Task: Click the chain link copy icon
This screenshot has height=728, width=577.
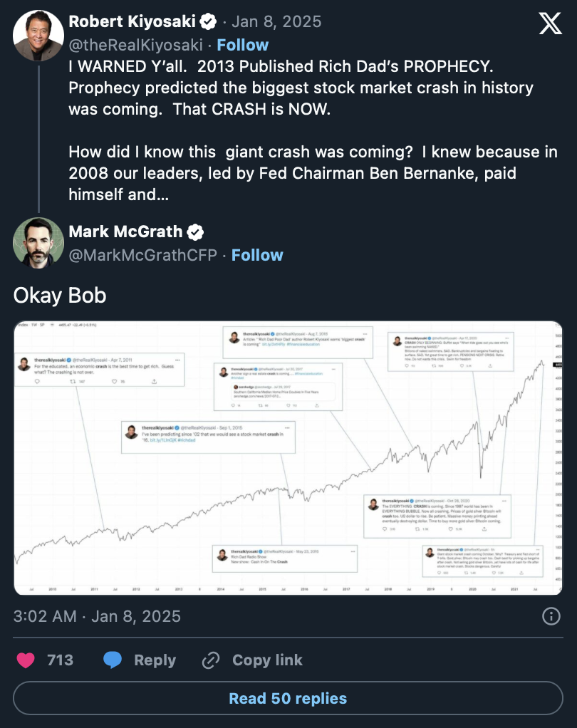Action: (x=211, y=660)
